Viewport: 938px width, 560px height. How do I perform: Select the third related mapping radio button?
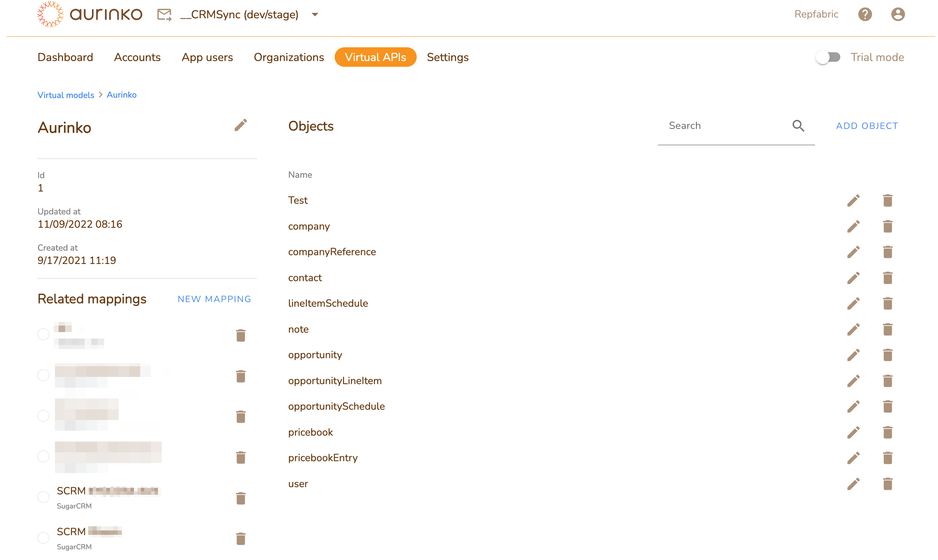[x=43, y=415]
